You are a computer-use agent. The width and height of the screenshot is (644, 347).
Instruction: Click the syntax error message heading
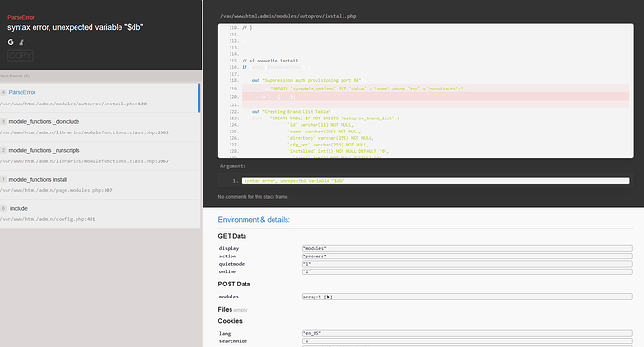tap(76, 27)
